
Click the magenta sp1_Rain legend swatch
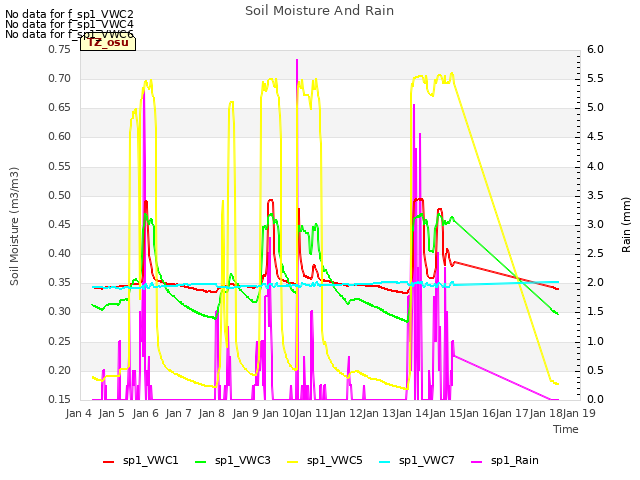(x=476, y=462)
